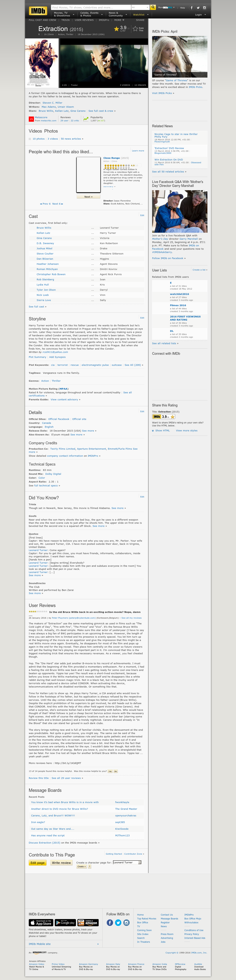Open the Watchlist dropdown
The height and width of the screenshot is (980, 236).
coord(141,15)
